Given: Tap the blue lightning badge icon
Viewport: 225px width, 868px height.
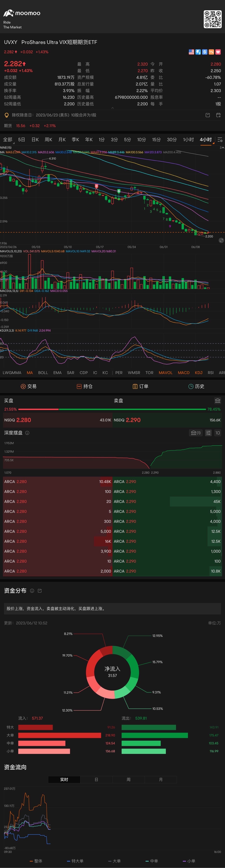Looking at the screenshot, I should point(198,52).
